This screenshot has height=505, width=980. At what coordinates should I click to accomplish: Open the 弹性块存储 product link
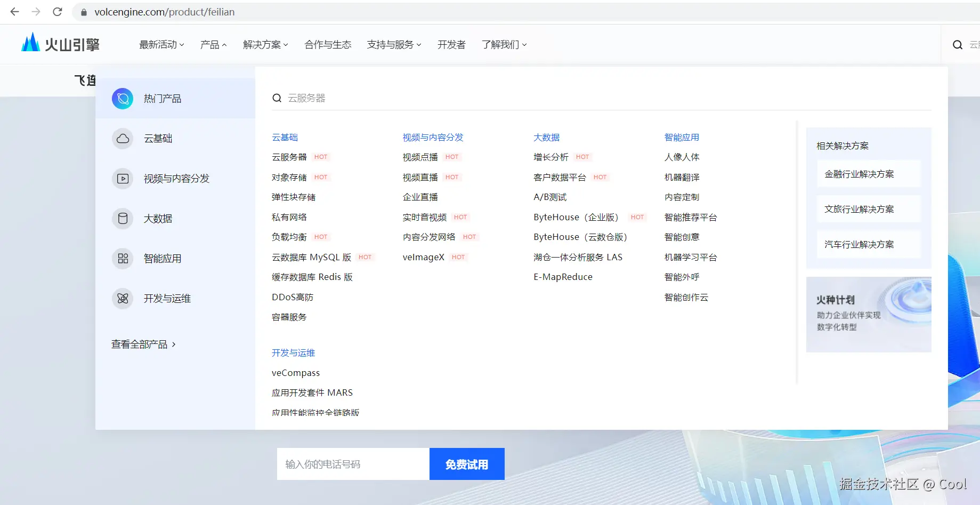pyautogui.click(x=294, y=197)
